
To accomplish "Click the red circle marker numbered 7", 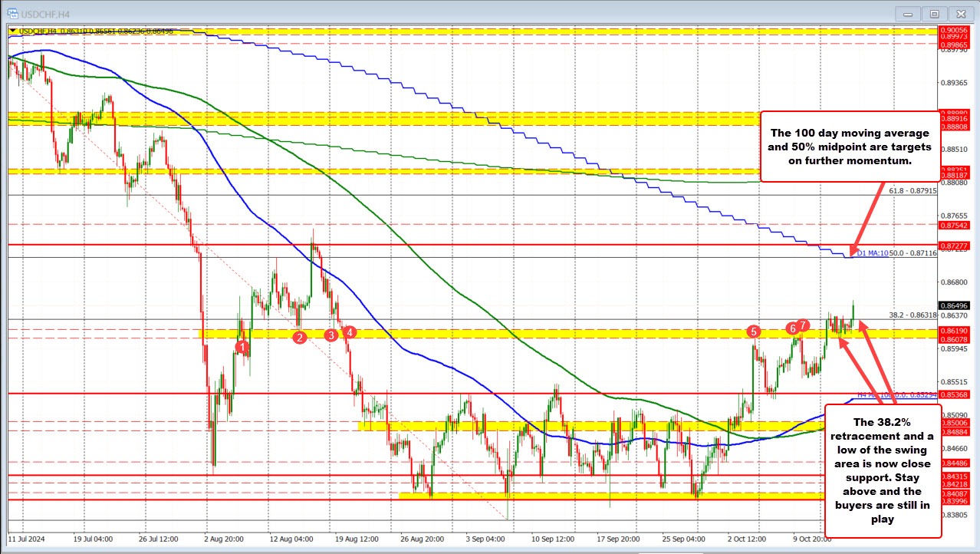I will point(802,325).
